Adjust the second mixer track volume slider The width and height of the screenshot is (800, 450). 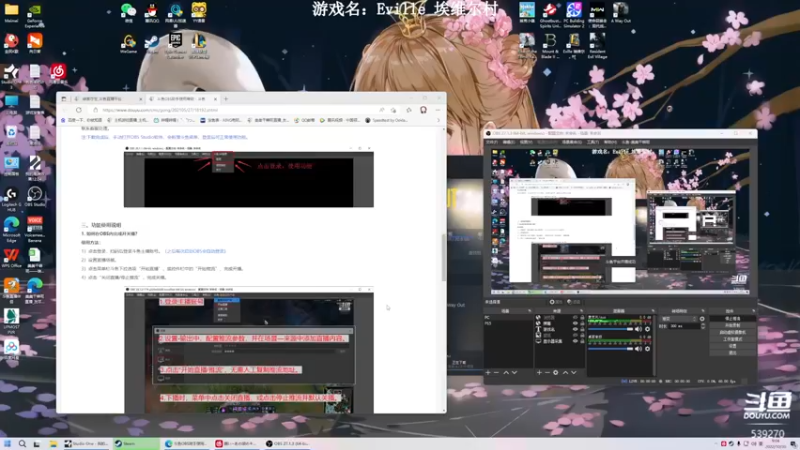click(x=610, y=349)
